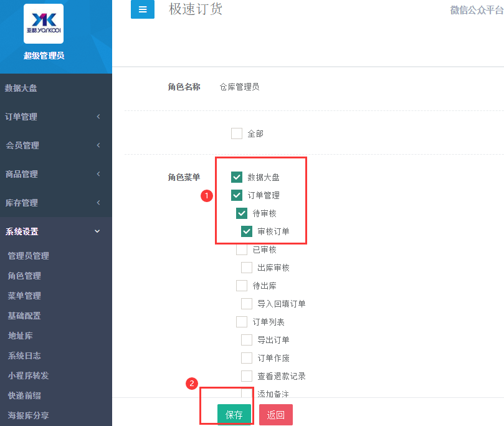Go to 海报库分享 submenu
This screenshot has height=426, width=504.
coord(28,415)
